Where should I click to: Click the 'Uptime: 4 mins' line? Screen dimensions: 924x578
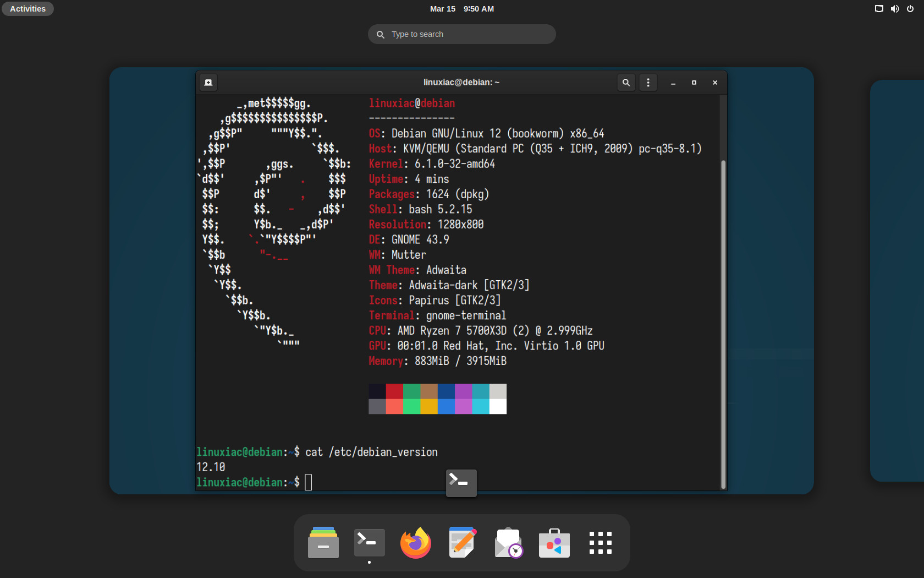(x=409, y=179)
